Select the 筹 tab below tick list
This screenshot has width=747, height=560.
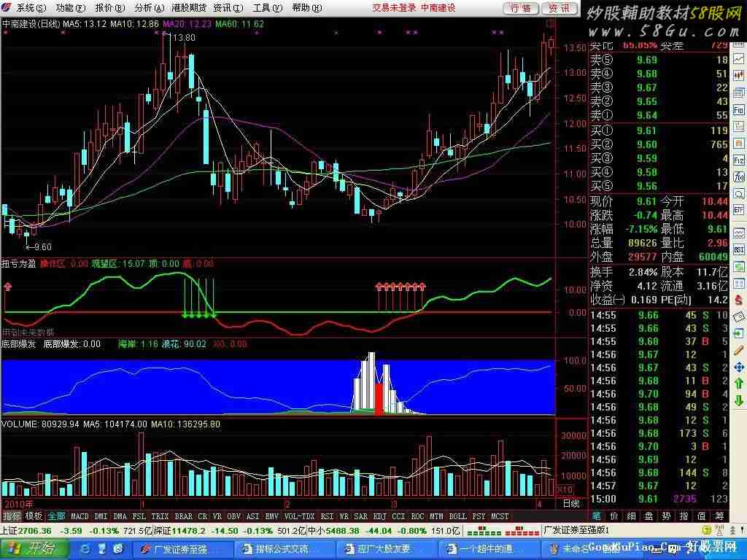(x=720, y=516)
